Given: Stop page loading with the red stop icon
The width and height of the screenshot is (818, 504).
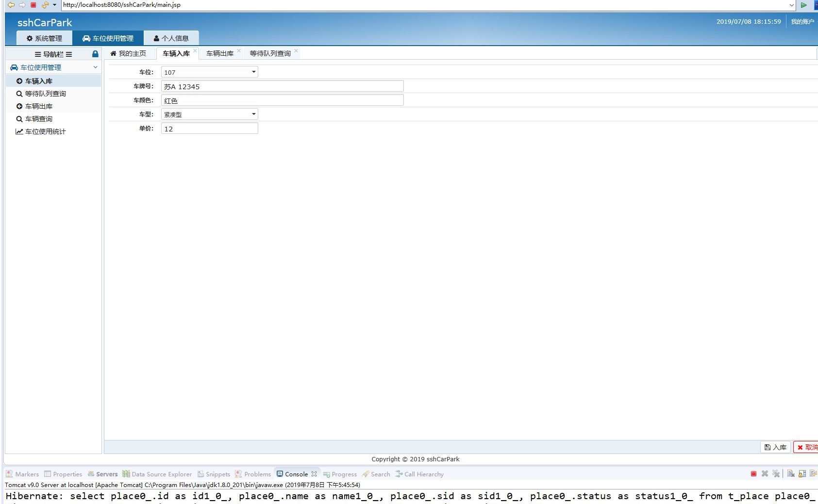Looking at the screenshot, I should pos(33,5).
